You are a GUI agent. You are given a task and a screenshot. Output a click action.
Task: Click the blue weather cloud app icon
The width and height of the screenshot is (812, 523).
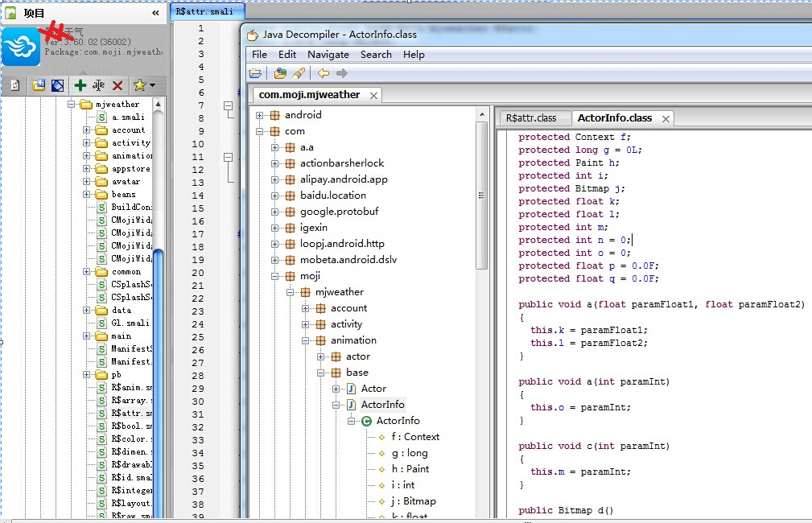tap(21, 47)
